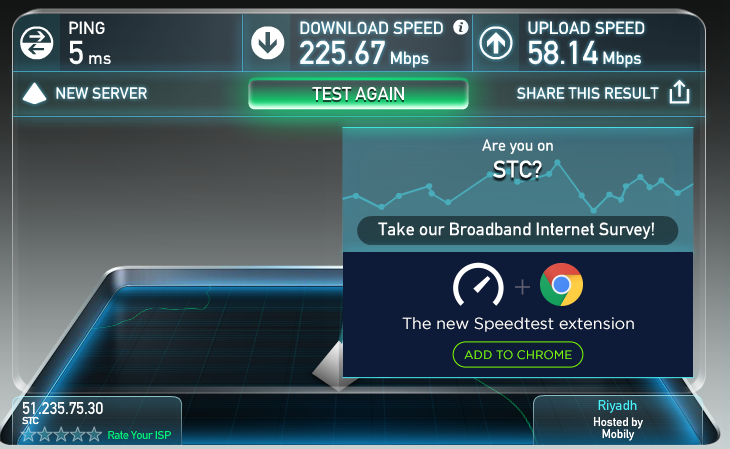
Task: Click the Speedtest gauge icon
Action: coord(478,285)
